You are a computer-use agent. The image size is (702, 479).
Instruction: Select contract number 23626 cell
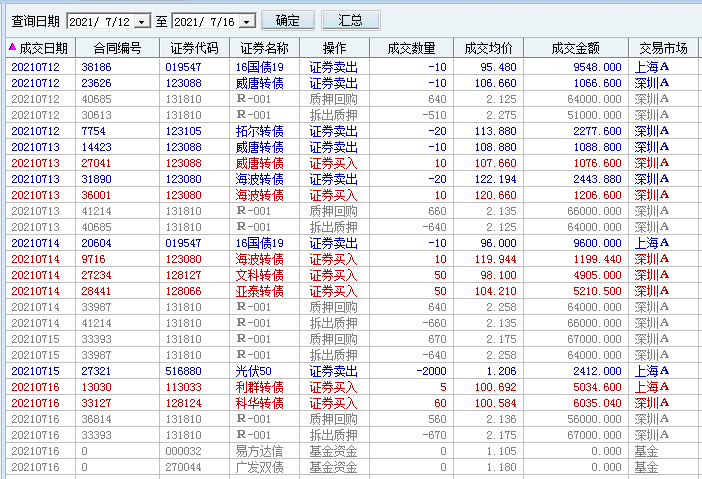point(96,83)
